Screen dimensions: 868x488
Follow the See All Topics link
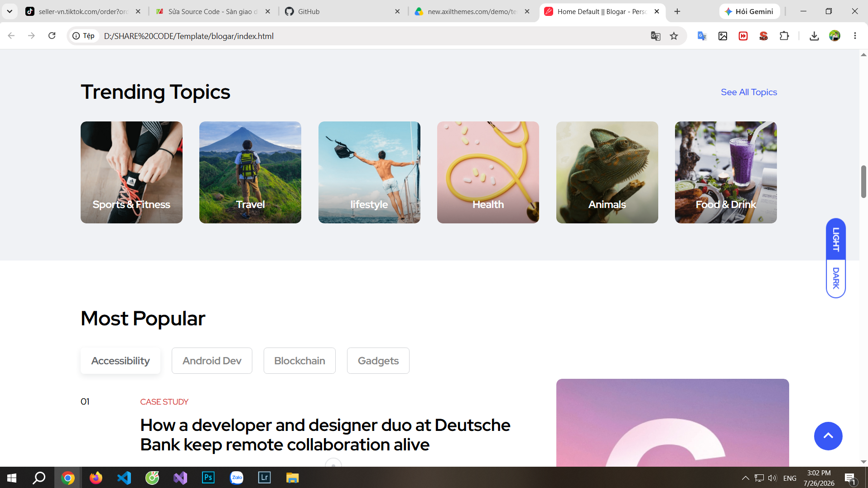749,92
